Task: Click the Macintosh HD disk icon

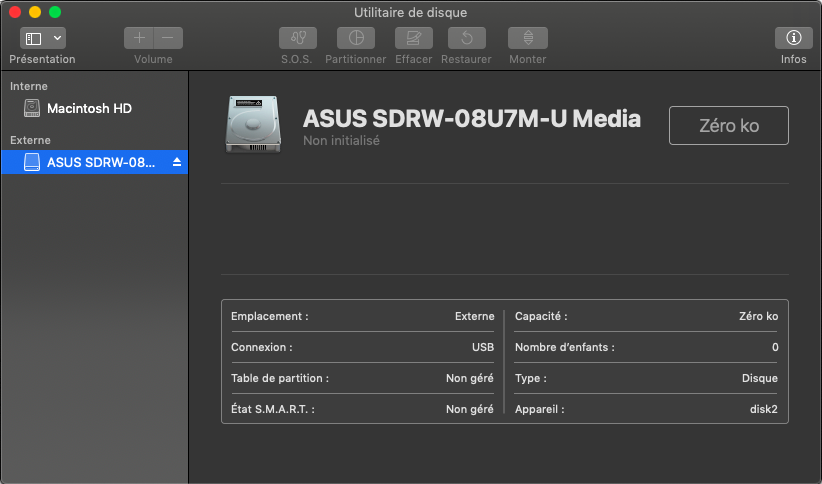Action: point(32,108)
